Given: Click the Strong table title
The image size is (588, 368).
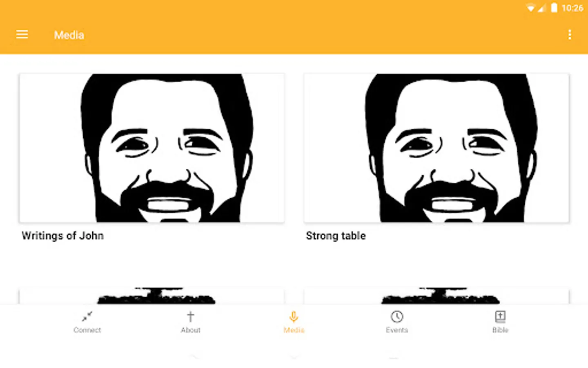Looking at the screenshot, I should (x=336, y=236).
